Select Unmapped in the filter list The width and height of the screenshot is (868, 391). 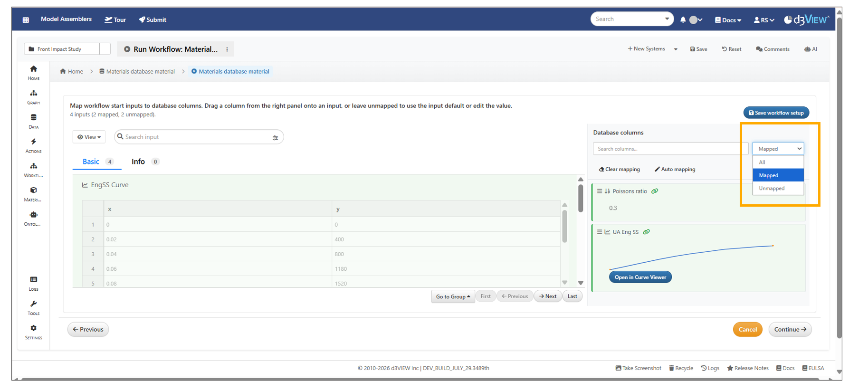[x=772, y=189]
